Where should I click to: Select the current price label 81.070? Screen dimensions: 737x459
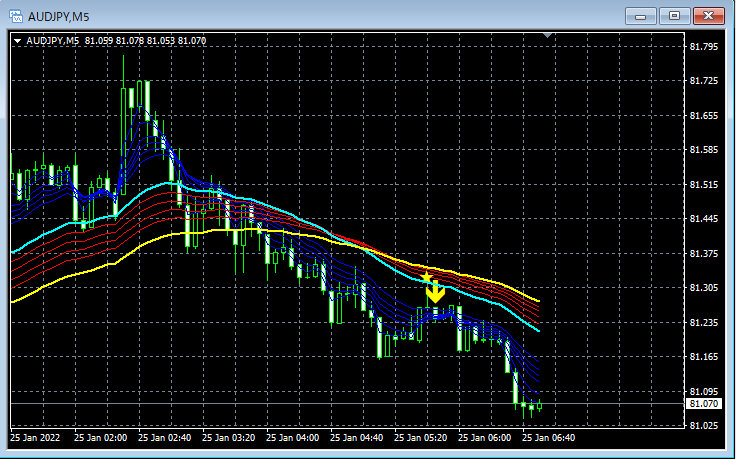tap(704, 404)
